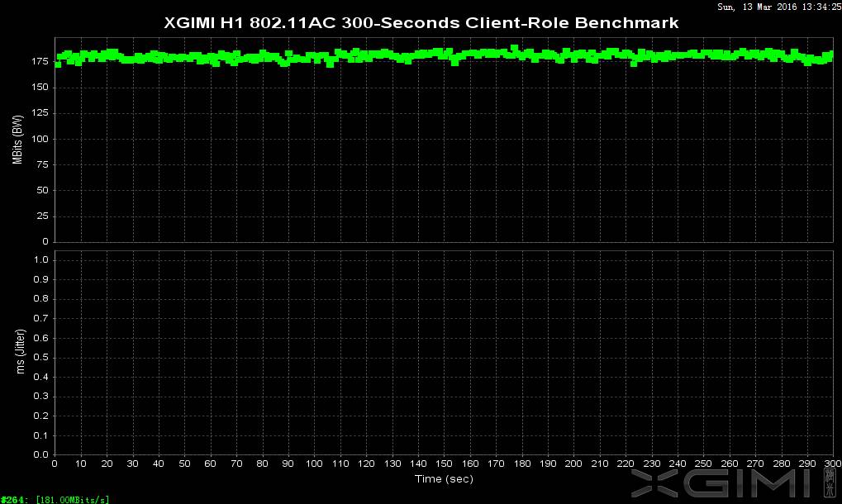Click the 100 time axis tick label
842x504 pixels.
point(314,464)
